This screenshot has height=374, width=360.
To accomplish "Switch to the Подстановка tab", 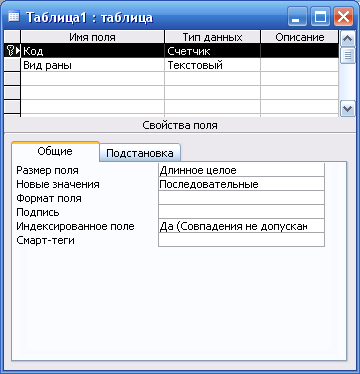I will [140, 153].
